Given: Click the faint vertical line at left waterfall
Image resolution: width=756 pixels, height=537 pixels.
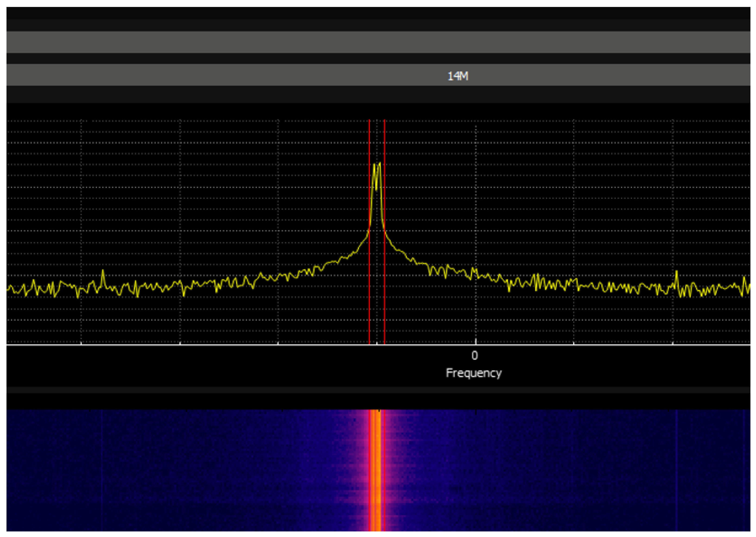Looking at the screenshot, I should pyautogui.click(x=102, y=470).
